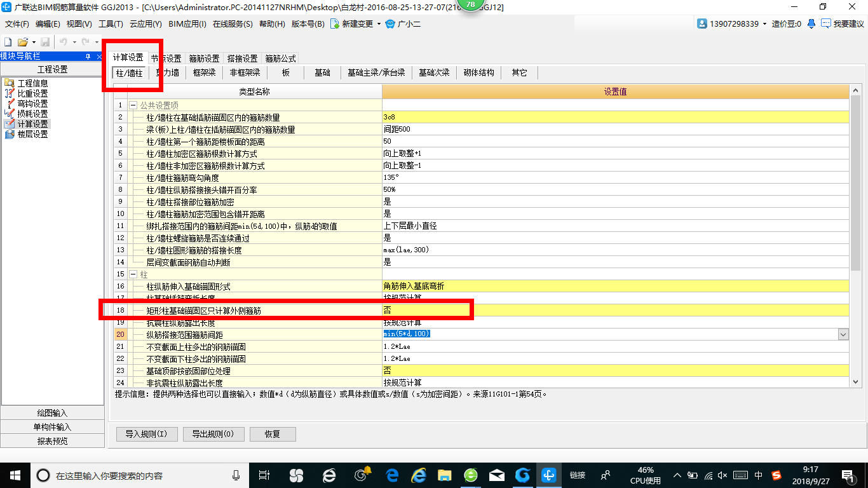The width and height of the screenshot is (868, 488).
Task: Click the Cortana microphone icon
Action: (236, 475)
